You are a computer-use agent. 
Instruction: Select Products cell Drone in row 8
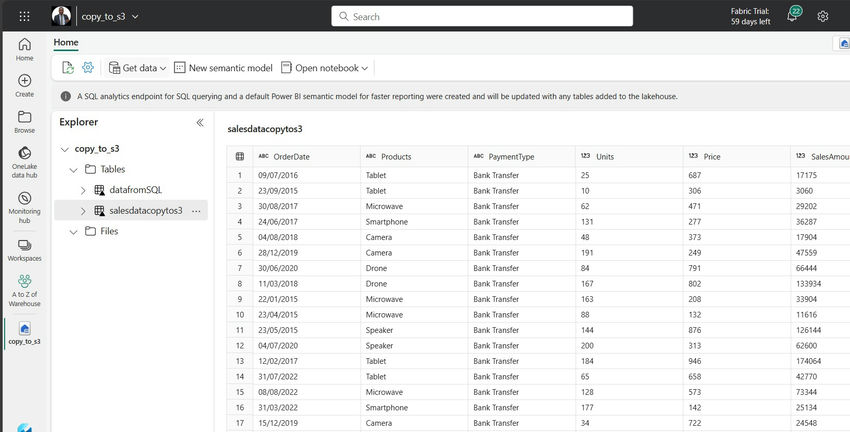pyautogui.click(x=414, y=283)
